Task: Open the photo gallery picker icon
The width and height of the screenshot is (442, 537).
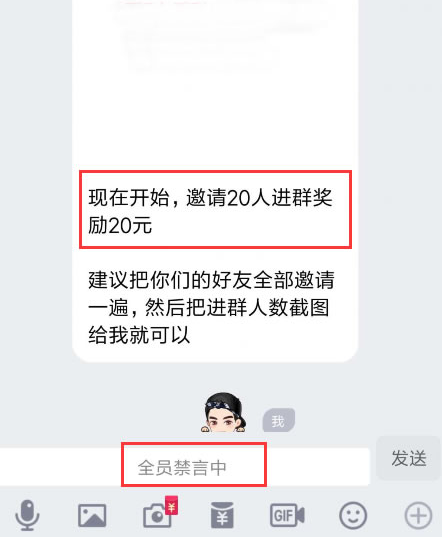Action: pos(92,515)
